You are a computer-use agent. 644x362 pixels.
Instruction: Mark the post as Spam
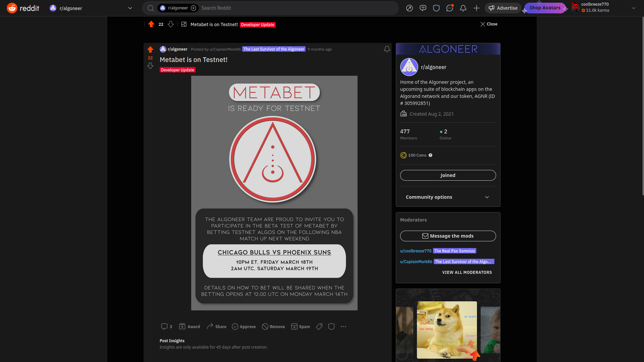301,326
